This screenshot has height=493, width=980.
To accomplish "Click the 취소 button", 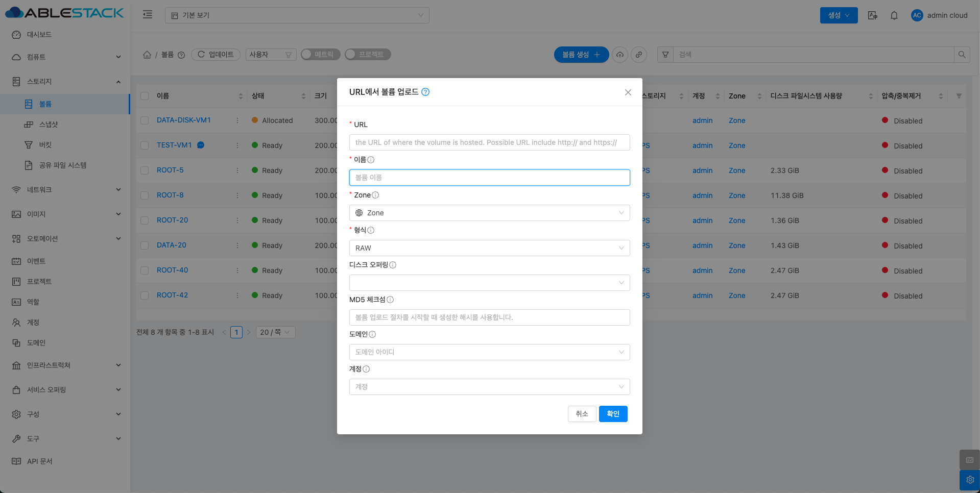I will 582,414.
